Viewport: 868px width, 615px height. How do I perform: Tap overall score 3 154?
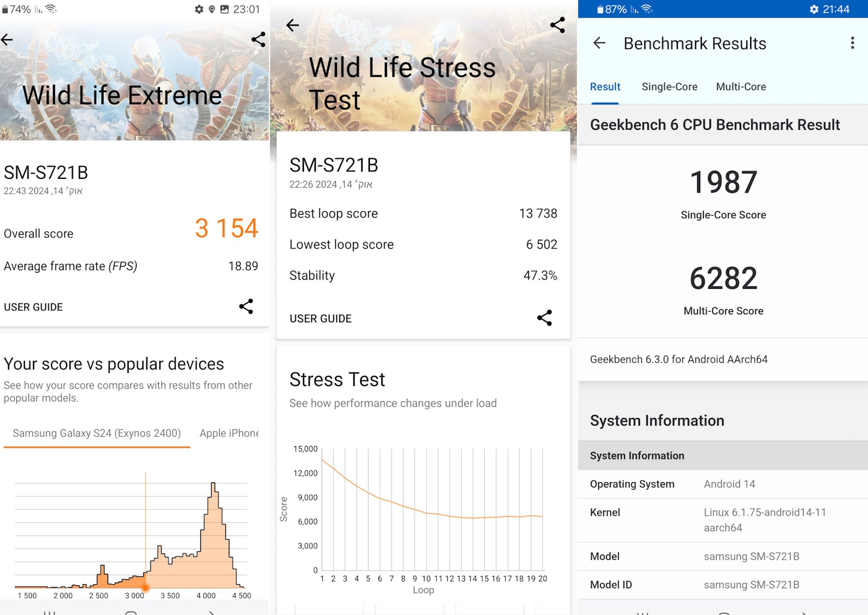[227, 228]
